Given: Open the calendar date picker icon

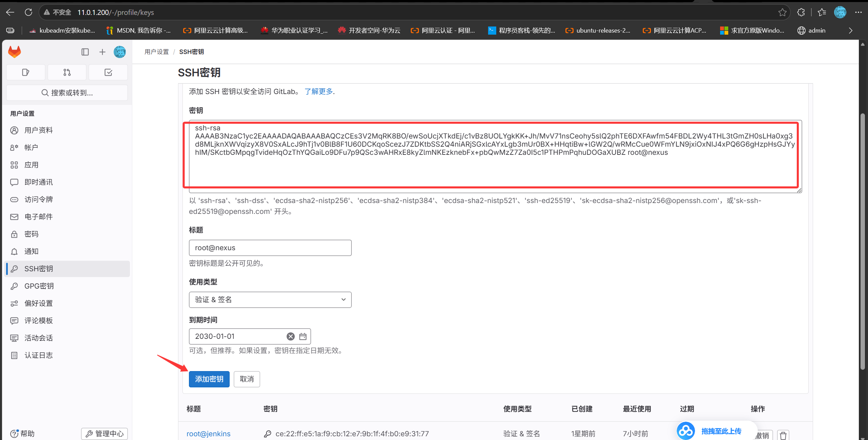Looking at the screenshot, I should tap(303, 336).
